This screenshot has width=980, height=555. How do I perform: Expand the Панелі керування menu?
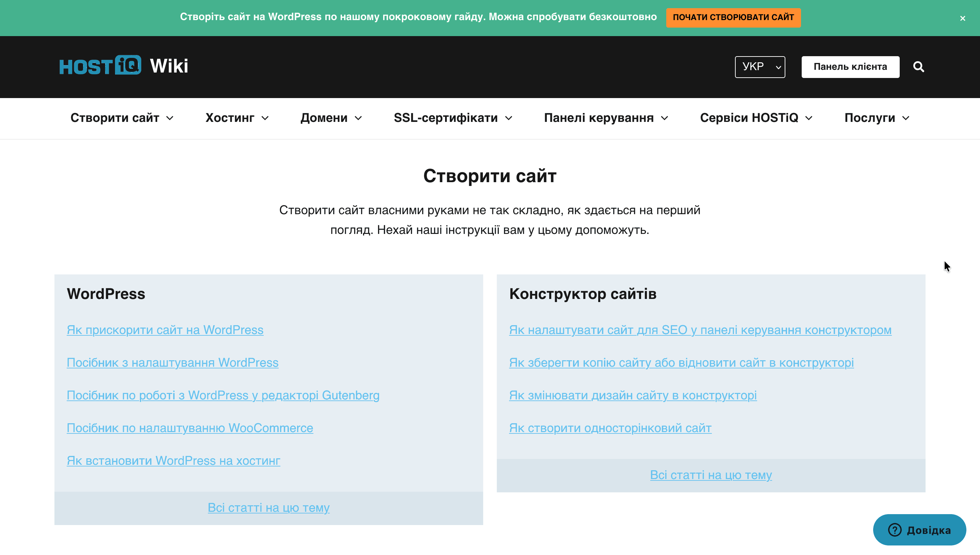(606, 118)
